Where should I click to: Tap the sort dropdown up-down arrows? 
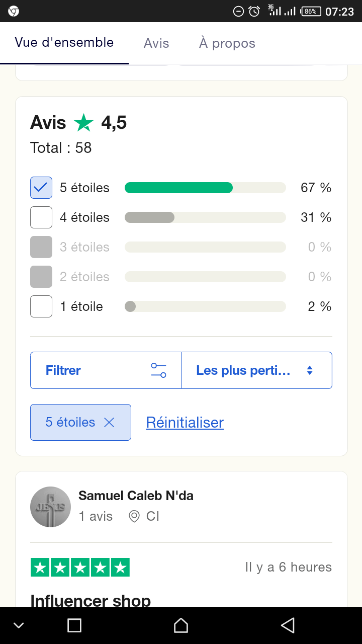point(310,370)
